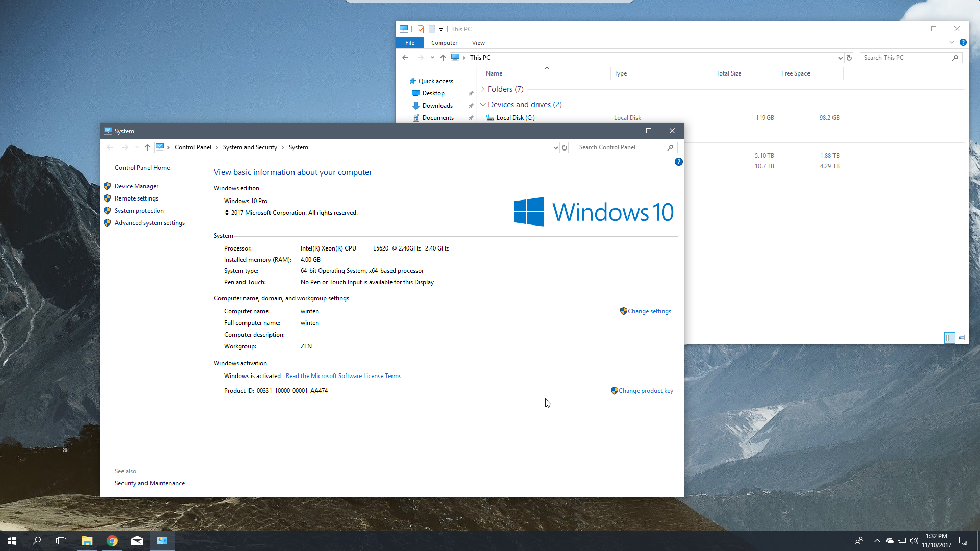Open the View ribbon tab
The image size is (980, 551).
(x=478, y=43)
